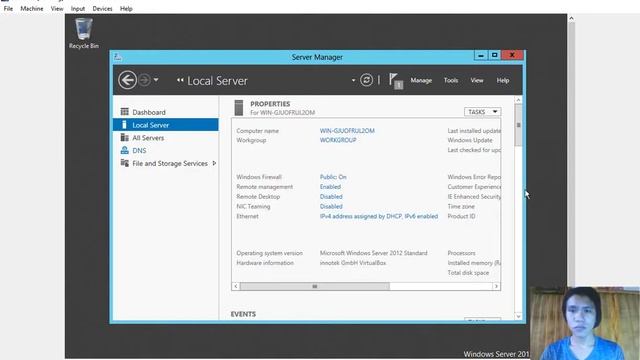Open the VirtualBox View menu
This screenshot has width=640, height=360.
click(x=57, y=9)
